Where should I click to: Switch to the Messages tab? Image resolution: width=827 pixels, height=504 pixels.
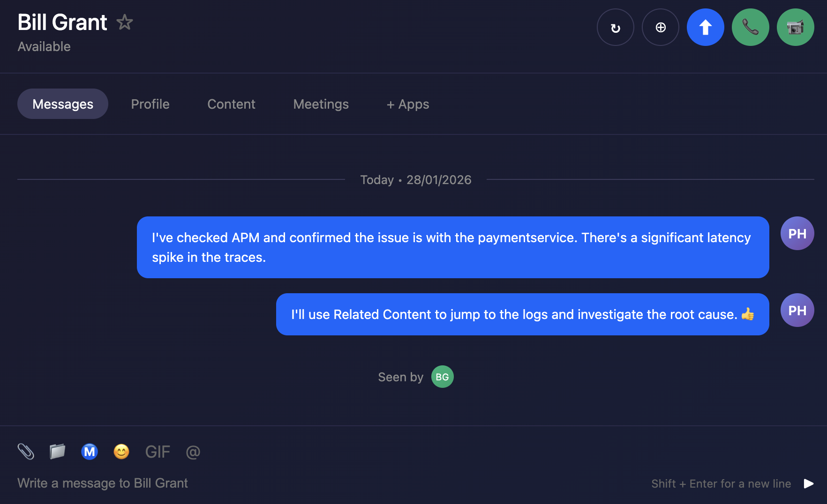63,104
